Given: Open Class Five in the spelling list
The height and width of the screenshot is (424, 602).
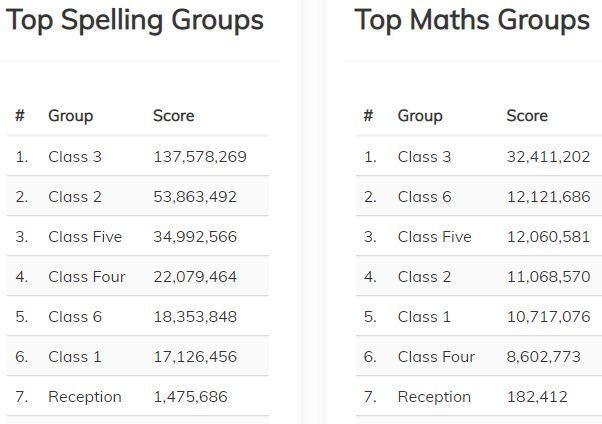Looking at the screenshot, I should tap(85, 237).
